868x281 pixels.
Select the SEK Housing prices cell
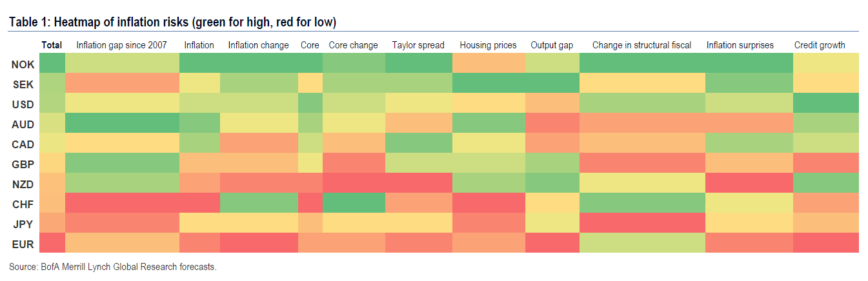[489, 84]
